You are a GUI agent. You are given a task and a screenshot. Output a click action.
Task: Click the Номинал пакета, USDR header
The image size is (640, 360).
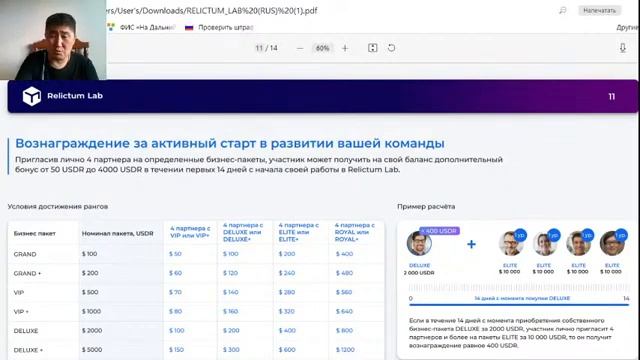point(118,233)
